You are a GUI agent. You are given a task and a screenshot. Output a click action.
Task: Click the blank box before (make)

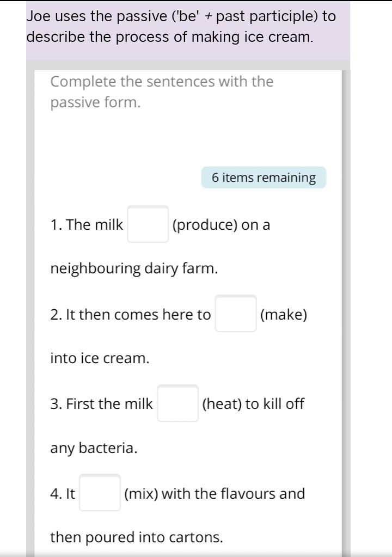[x=236, y=314]
